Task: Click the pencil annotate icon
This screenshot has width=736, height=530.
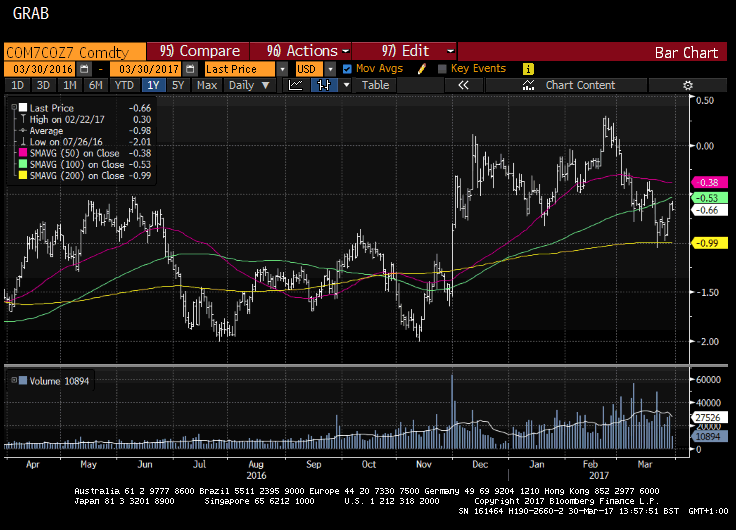Action: pos(422,69)
